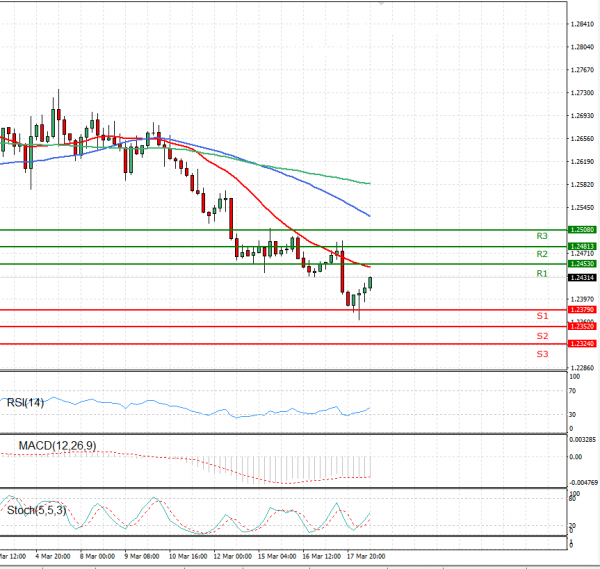Click the 1.24710 price axis value
Image resolution: width=600 pixels, height=569 pixels.
point(582,254)
